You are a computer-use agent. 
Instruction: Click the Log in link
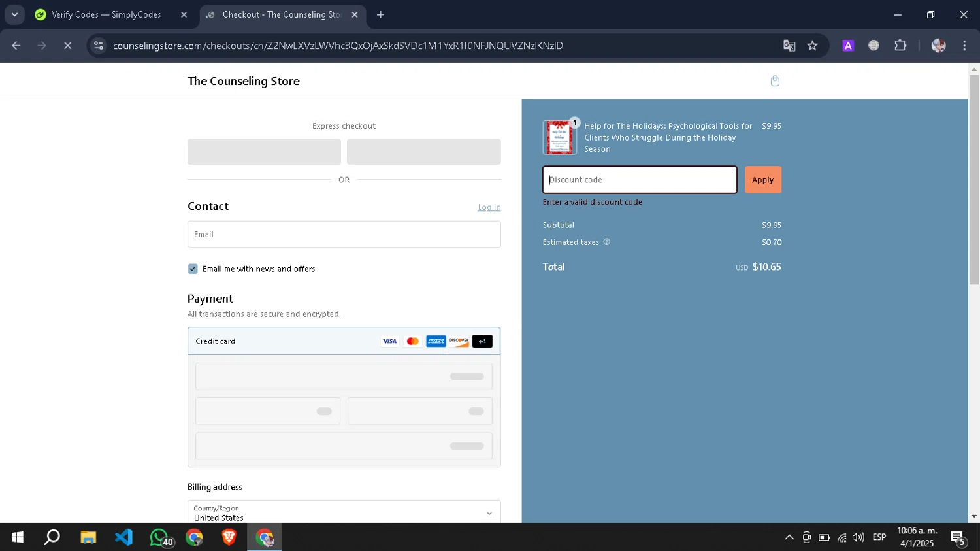click(489, 207)
